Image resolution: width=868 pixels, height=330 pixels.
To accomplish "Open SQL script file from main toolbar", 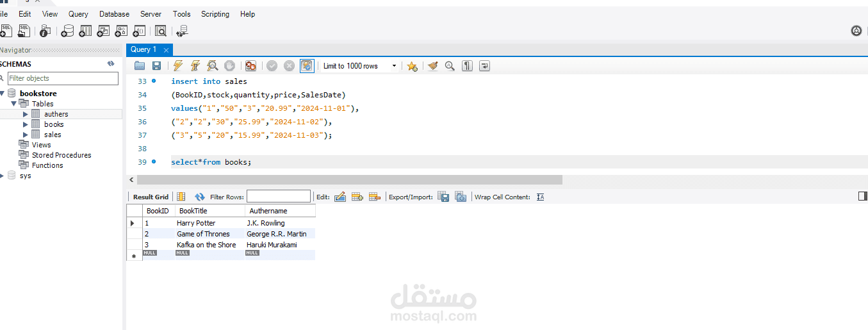I will (x=24, y=30).
